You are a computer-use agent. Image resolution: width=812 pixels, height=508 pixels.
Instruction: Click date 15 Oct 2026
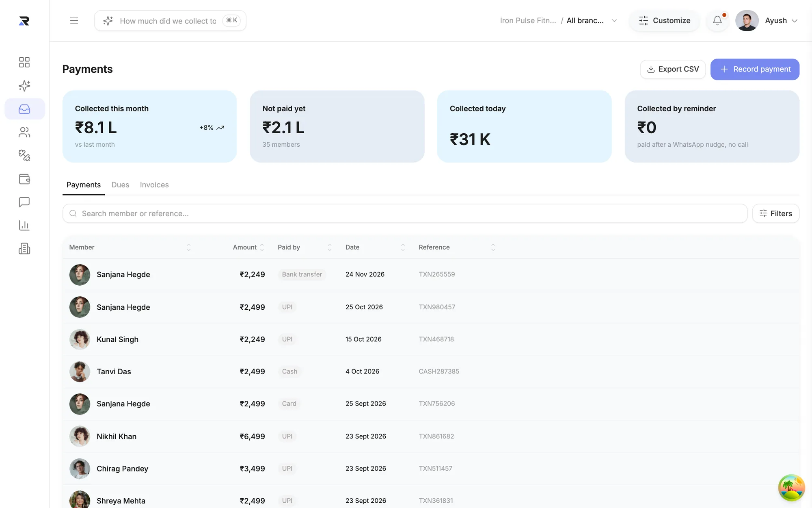pos(363,339)
